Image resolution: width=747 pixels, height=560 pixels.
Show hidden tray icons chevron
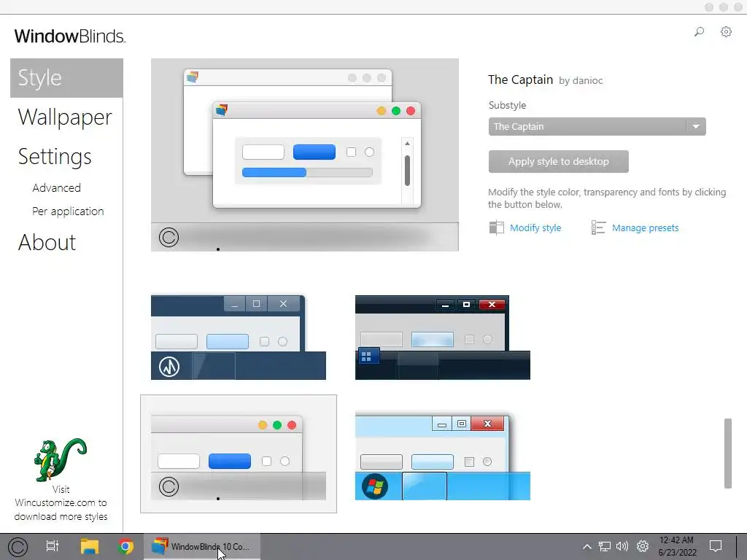(x=587, y=547)
